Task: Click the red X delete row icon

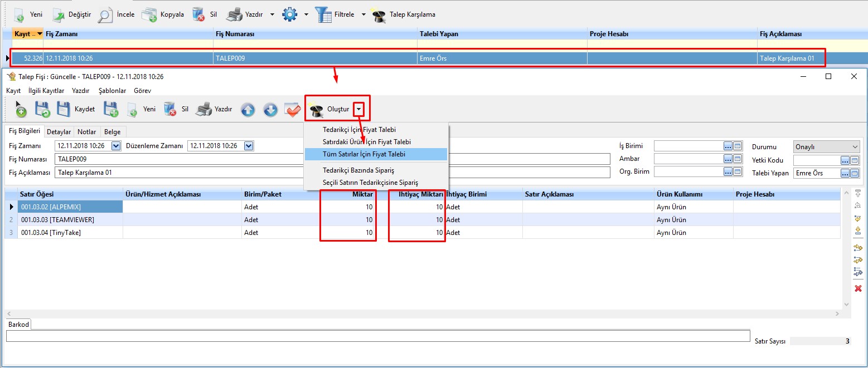Action: [x=858, y=288]
